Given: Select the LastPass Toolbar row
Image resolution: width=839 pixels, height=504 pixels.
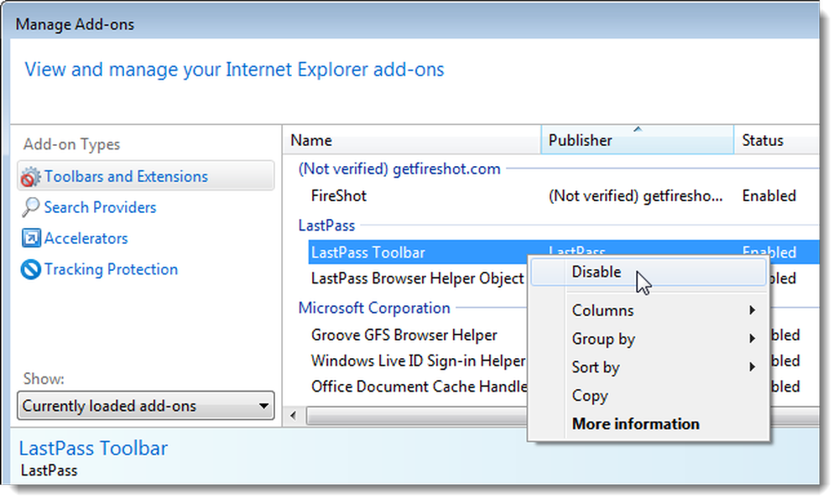Looking at the screenshot, I should click(417, 252).
